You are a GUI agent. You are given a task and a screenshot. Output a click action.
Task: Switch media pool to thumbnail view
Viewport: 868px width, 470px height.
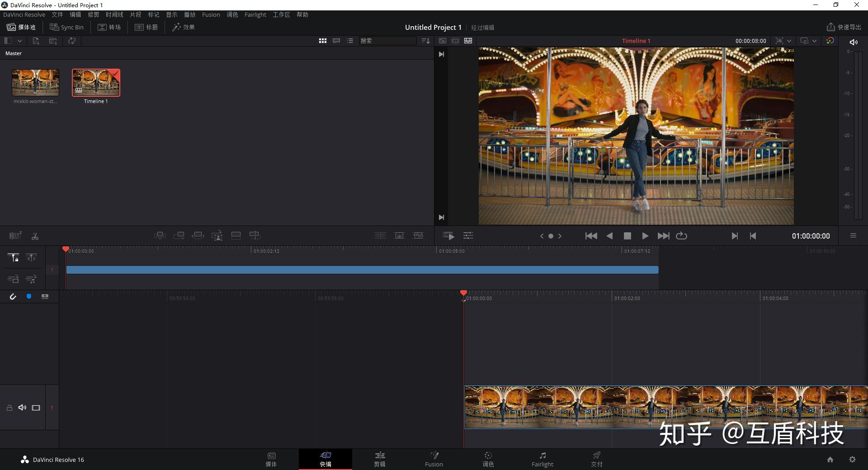click(322, 41)
